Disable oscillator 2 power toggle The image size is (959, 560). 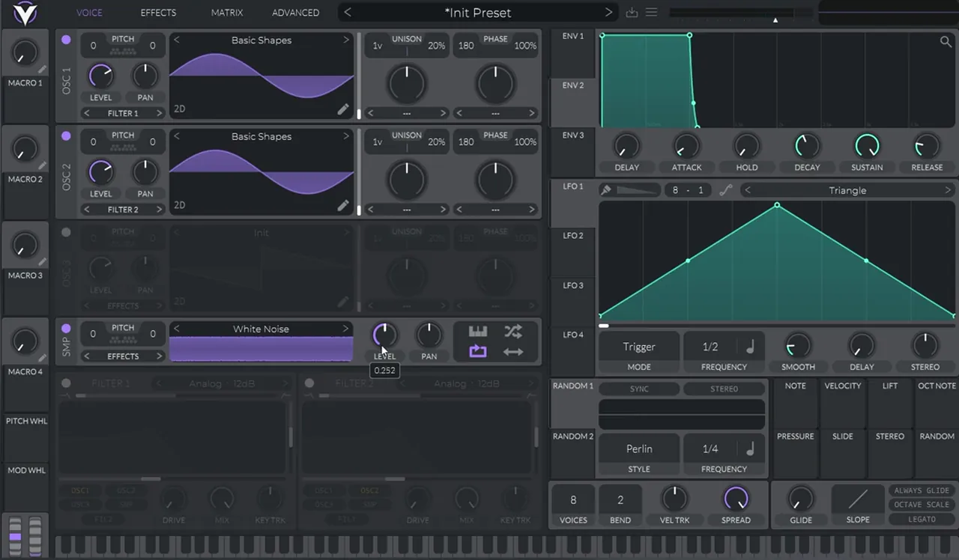pyautogui.click(x=66, y=136)
